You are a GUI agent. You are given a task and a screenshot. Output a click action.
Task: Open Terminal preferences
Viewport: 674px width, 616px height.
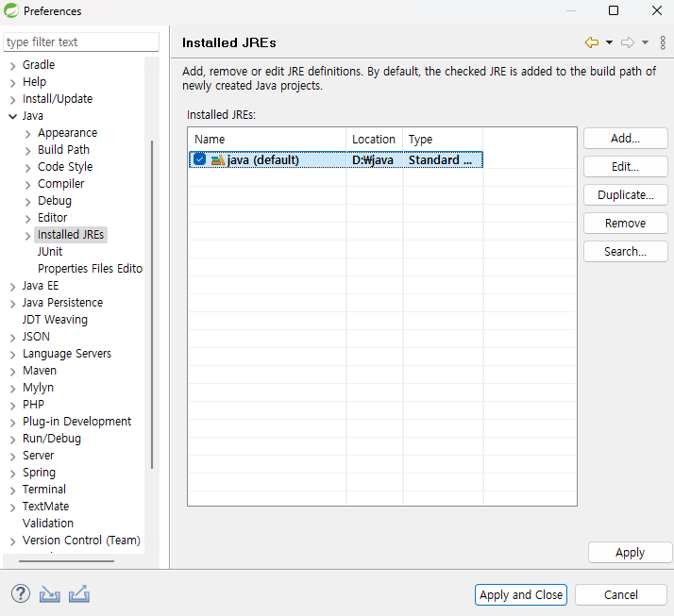[44, 490]
